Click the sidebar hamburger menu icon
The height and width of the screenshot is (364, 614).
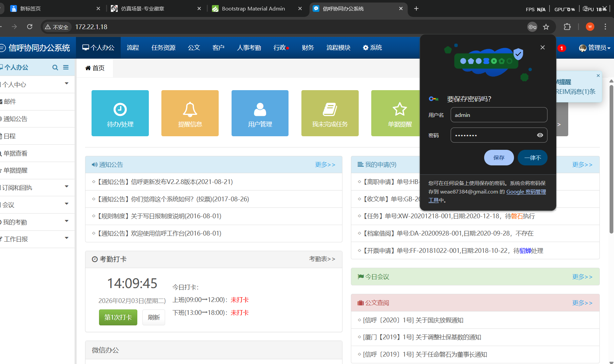66,67
